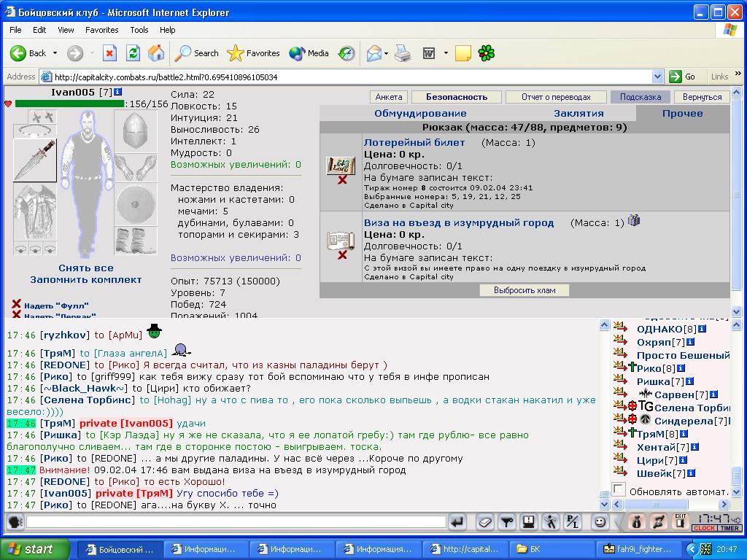Click the Вернуться button

tap(702, 97)
